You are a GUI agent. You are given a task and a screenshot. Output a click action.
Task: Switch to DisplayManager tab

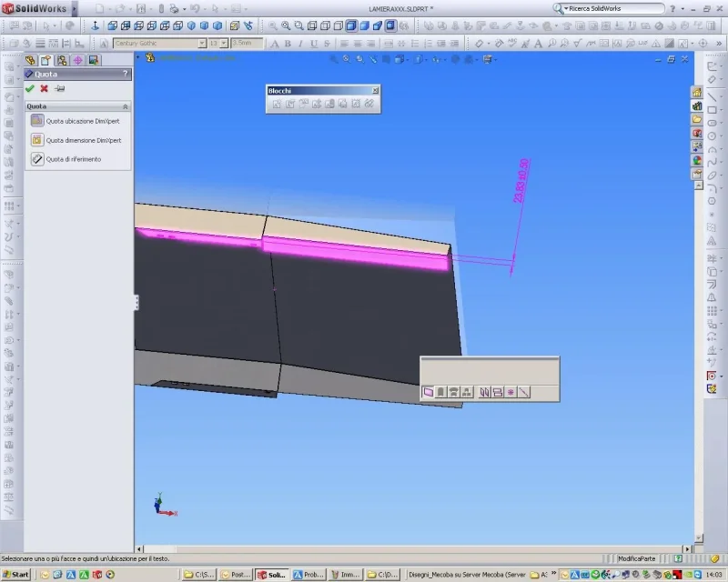click(94, 60)
